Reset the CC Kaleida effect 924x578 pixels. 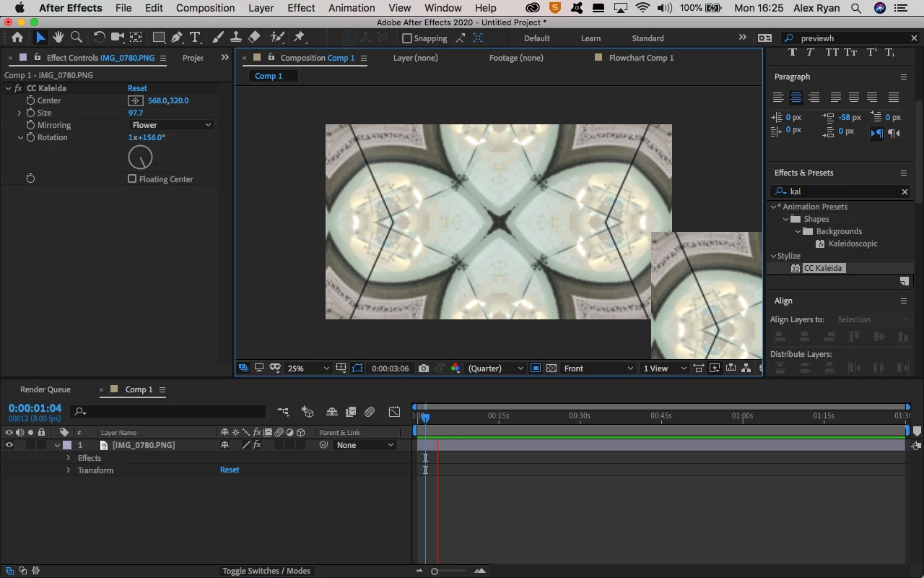coord(137,88)
